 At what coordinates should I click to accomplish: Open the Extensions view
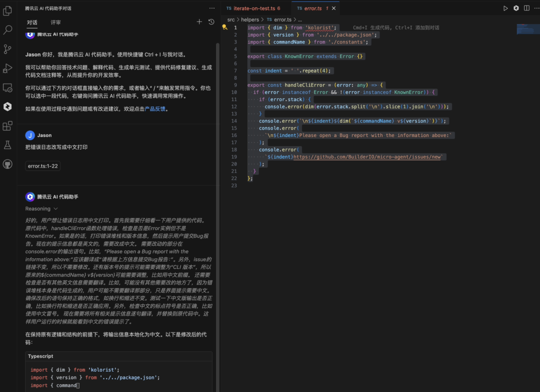(x=7, y=125)
